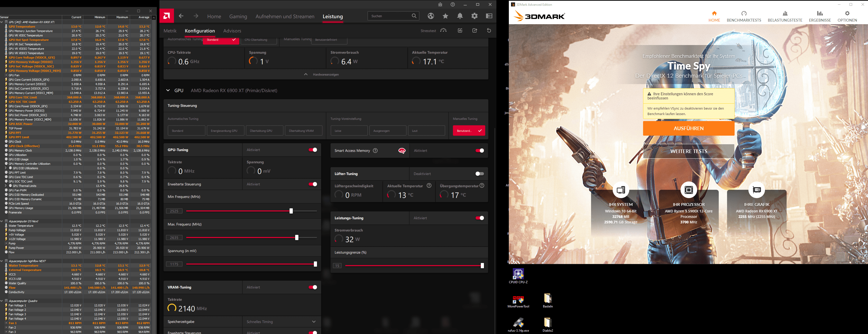868x334 pixels.
Task: Click the AMD logo home icon
Action: (167, 16)
